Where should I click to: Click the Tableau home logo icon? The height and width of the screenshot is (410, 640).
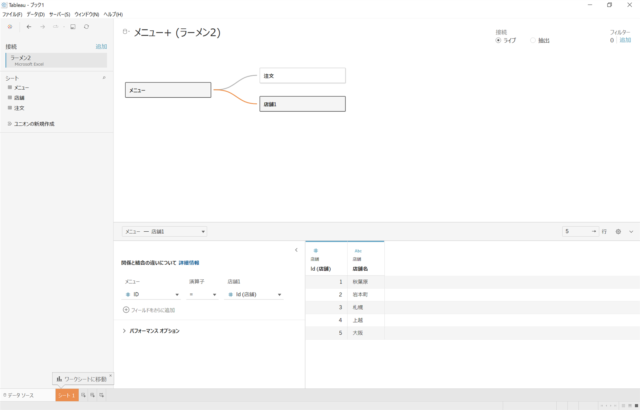9,27
